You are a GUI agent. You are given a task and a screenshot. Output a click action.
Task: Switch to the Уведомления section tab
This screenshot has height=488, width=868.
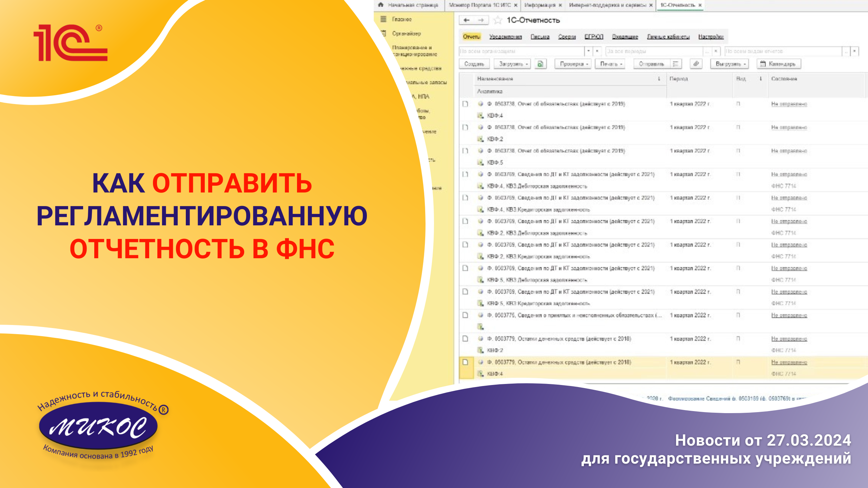pos(505,37)
